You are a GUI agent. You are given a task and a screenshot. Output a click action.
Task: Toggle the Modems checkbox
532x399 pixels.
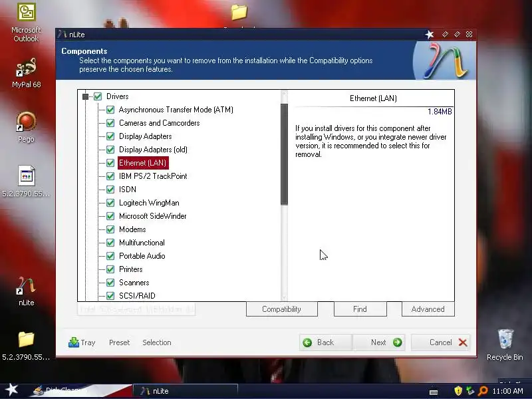tap(110, 229)
